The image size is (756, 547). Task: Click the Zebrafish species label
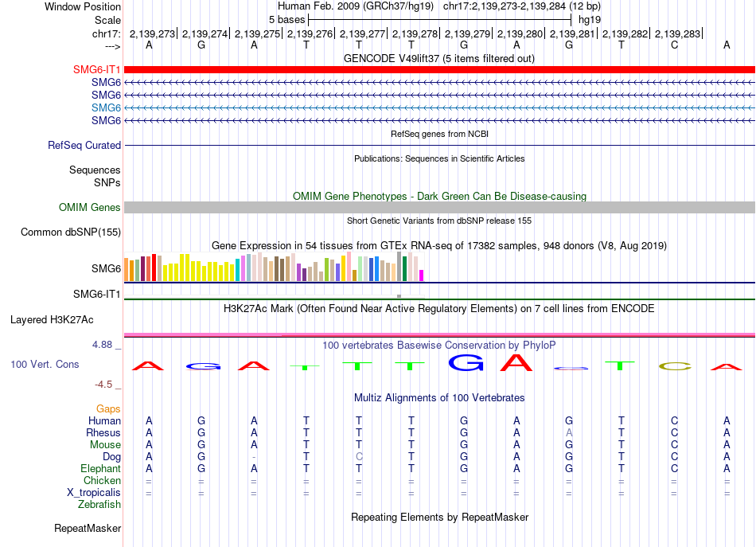click(x=99, y=505)
